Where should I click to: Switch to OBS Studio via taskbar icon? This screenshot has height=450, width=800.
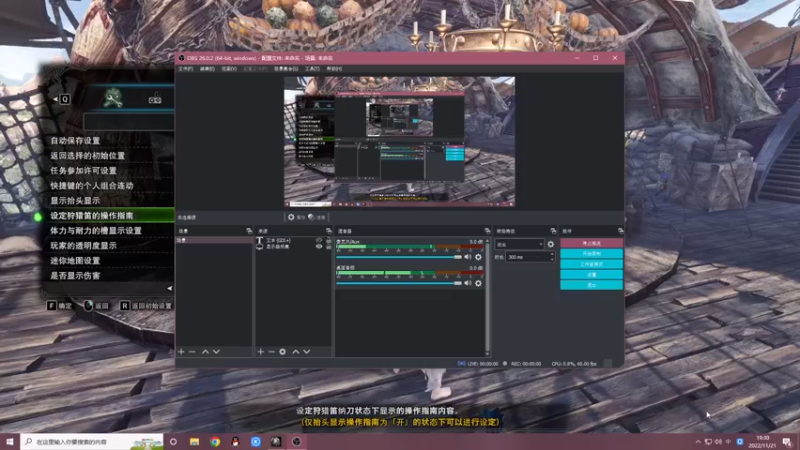point(296,442)
